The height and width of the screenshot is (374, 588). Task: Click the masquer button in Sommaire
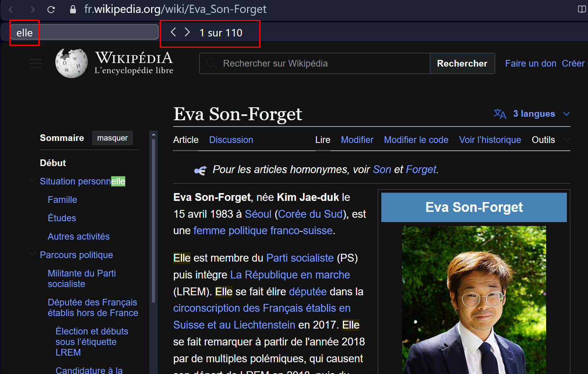[112, 138]
